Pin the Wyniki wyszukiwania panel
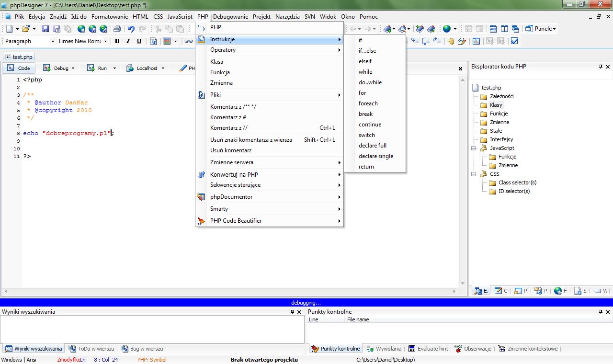This screenshot has width=613, height=364. pos(292,312)
